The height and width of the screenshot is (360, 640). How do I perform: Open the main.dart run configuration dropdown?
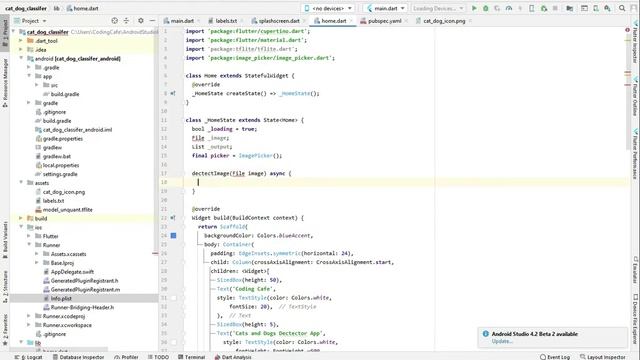(x=386, y=8)
